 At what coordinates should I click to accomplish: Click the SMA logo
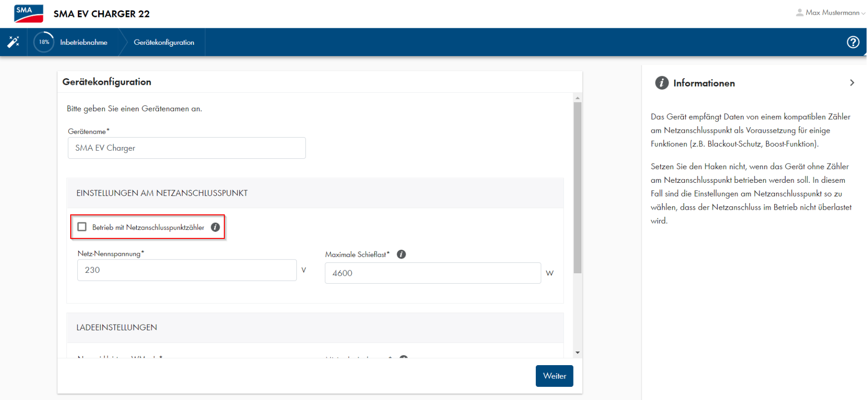pyautogui.click(x=29, y=14)
